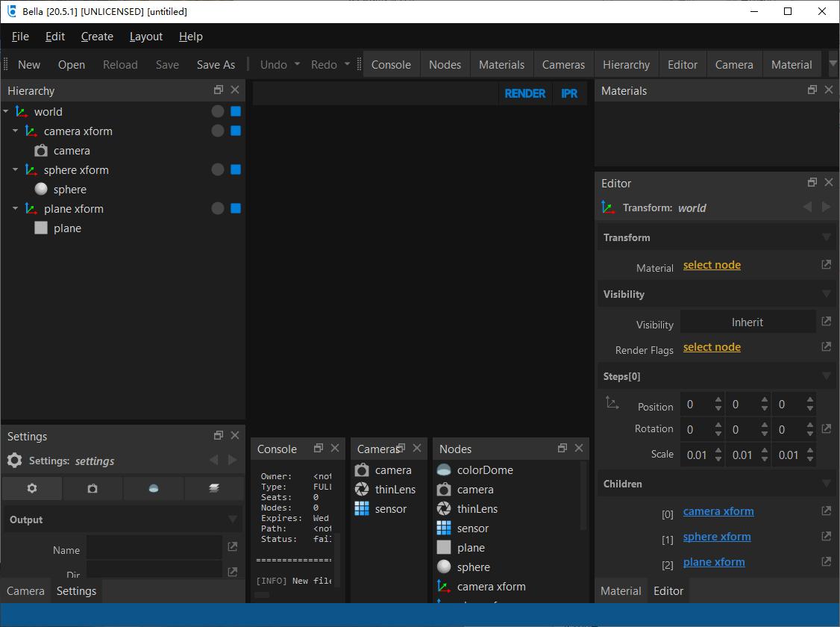Image resolution: width=840 pixels, height=627 pixels.
Task: Open the Redo history dropdown arrow
Action: pyautogui.click(x=347, y=63)
